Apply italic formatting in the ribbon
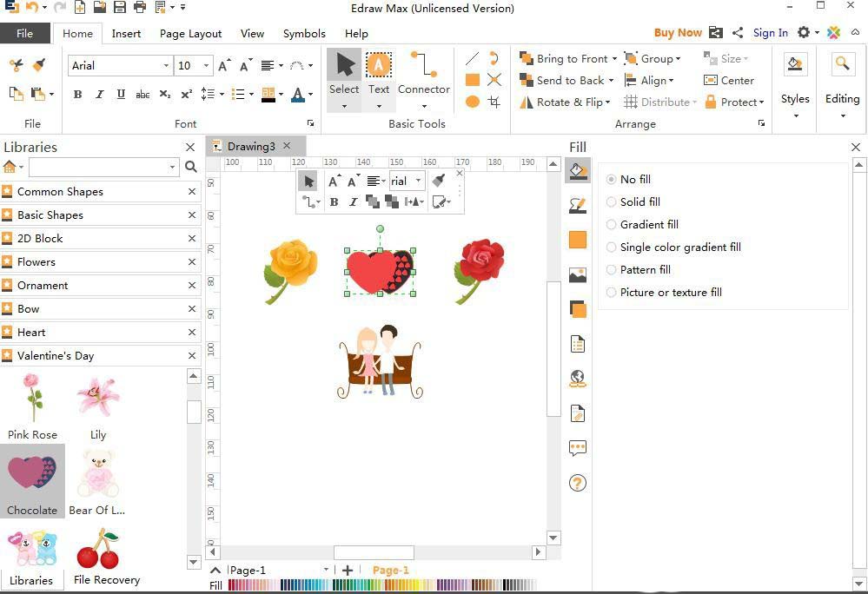The height and width of the screenshot is (594, 868). click(100, 94)
